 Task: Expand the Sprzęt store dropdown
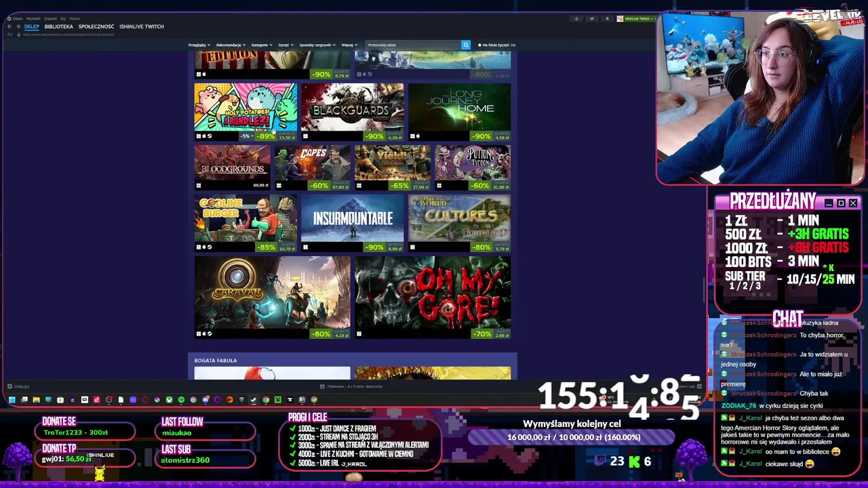285,45
